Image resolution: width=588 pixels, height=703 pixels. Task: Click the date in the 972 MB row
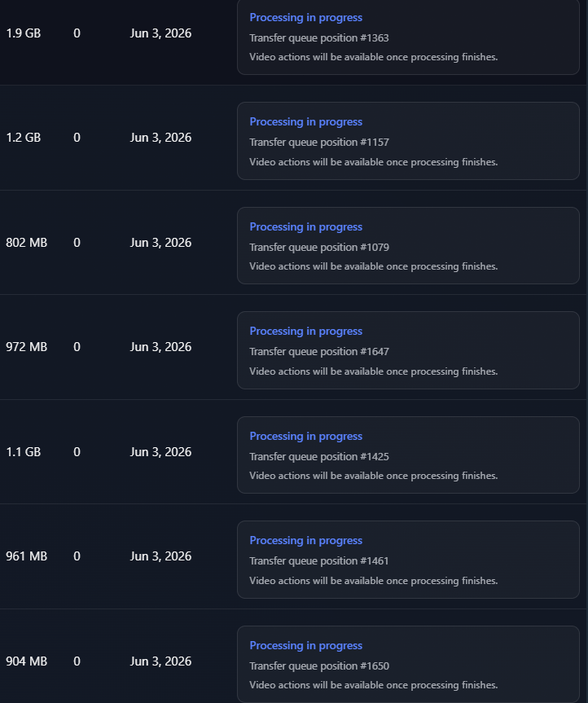[x=160, y=347]
